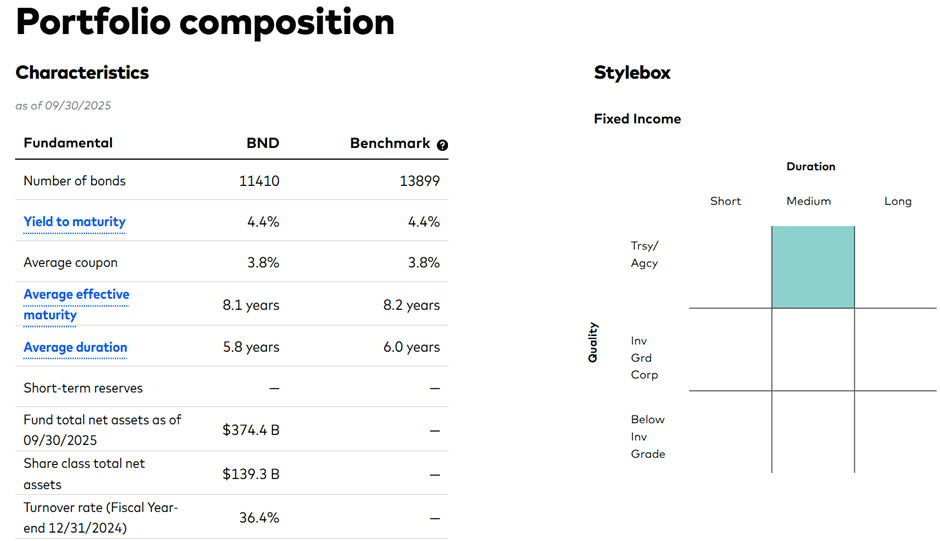Select the Inv Grd Corp quality label
940x541 pixels.
(644, 358)
